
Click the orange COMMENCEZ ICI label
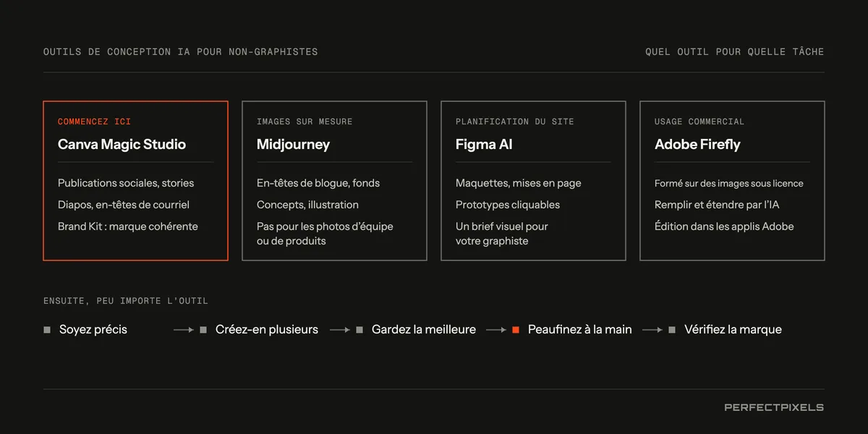click(x=94, y=122)
